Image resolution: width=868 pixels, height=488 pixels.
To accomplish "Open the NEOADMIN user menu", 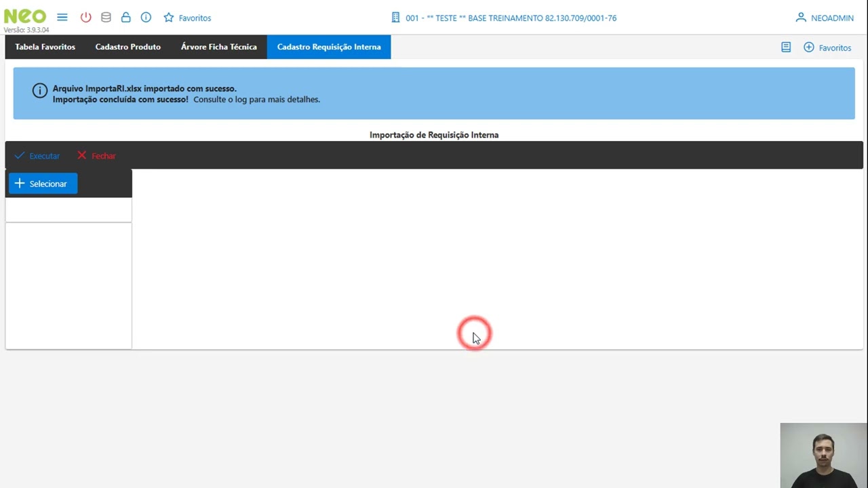I will tap(825, 18).
